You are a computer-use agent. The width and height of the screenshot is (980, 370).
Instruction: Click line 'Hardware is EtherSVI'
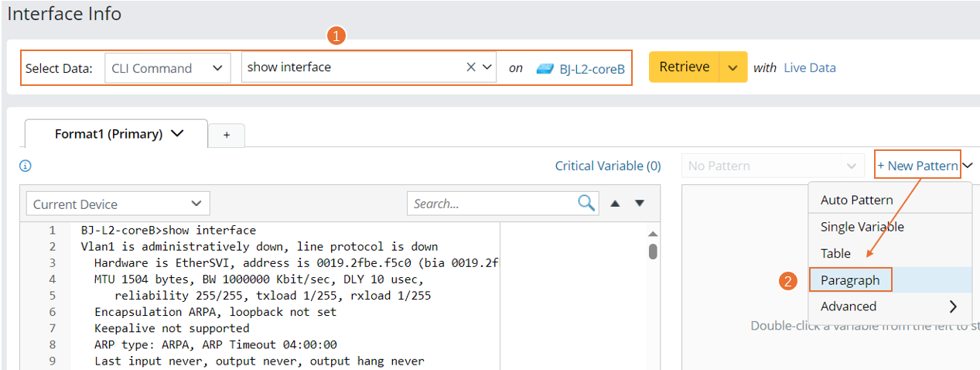[x=297, y=262]
